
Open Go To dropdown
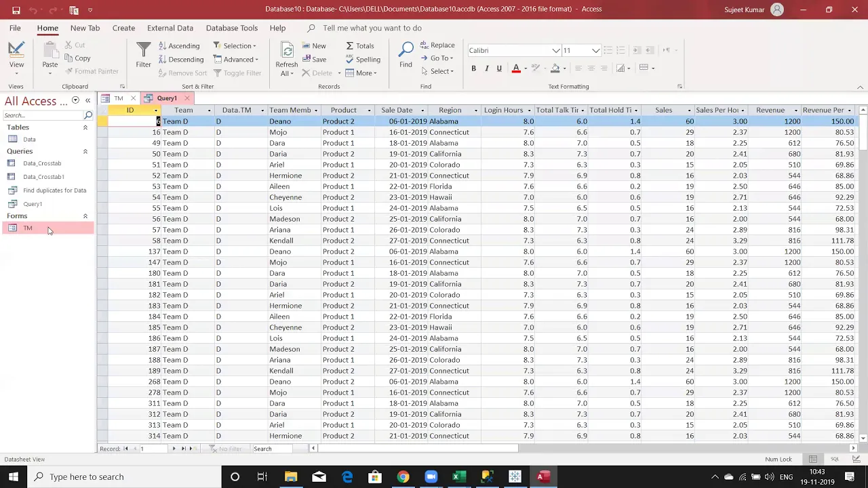tap(437, 58)
